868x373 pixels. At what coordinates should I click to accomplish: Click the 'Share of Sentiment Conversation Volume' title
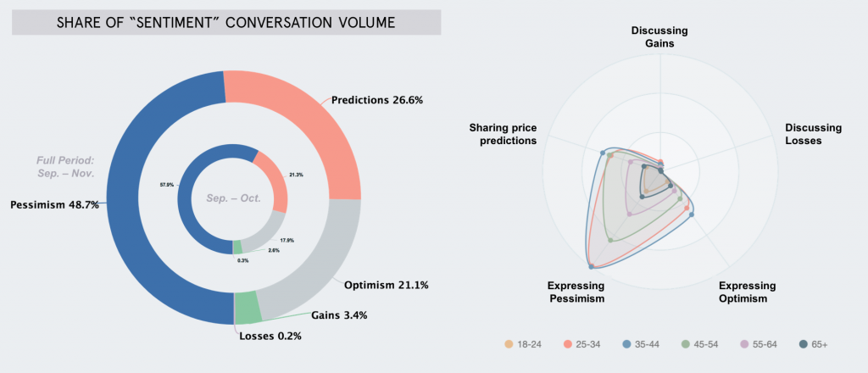[x=225, y=22]
